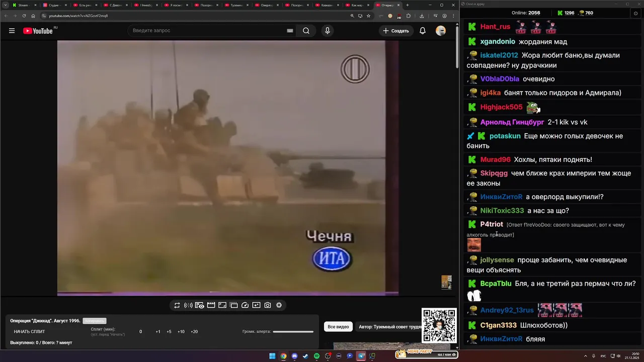Open Steam from the taskbar
The height and width of the screenshot is (362, 644).
click(x=305, y=356)
